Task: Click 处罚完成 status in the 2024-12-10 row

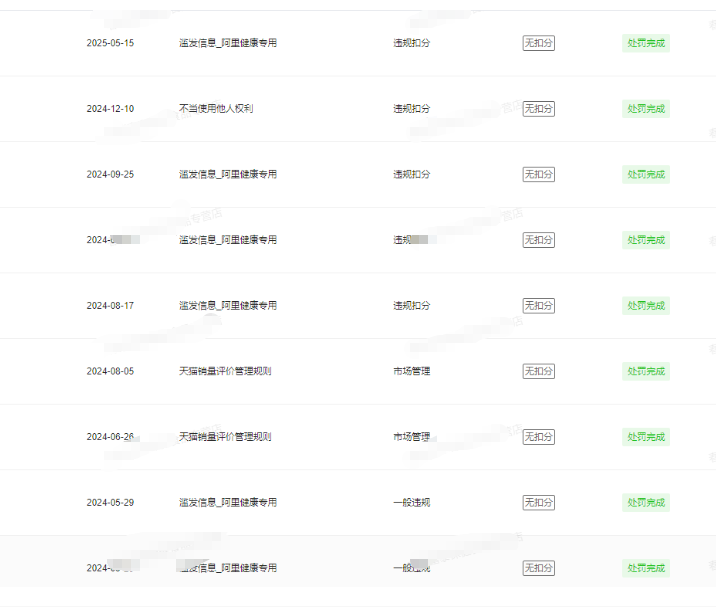Action: pos(645,108)
